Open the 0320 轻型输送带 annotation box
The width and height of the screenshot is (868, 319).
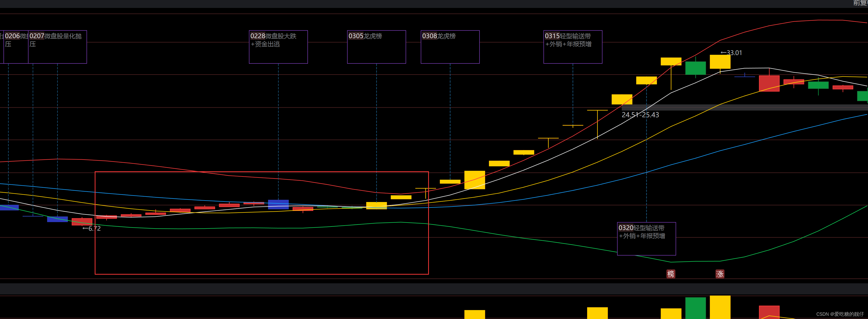646,239
